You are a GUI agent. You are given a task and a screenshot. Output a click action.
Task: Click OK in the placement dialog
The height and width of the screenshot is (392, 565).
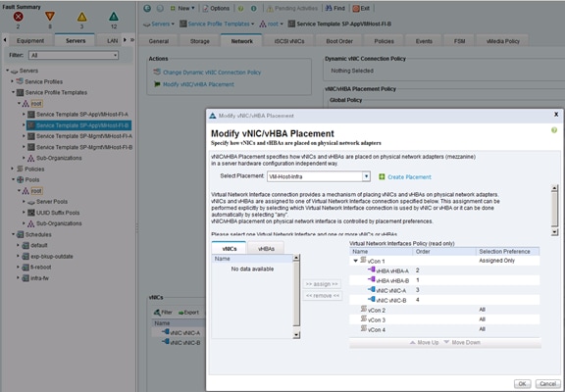[x=522, y=384]
